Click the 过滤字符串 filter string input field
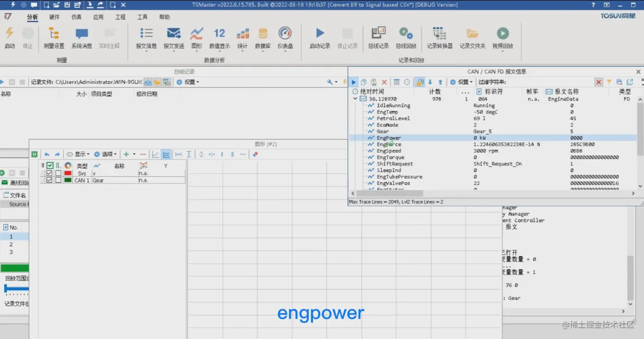The height and width of the screenshot is (339, 644). click(550, 82)
